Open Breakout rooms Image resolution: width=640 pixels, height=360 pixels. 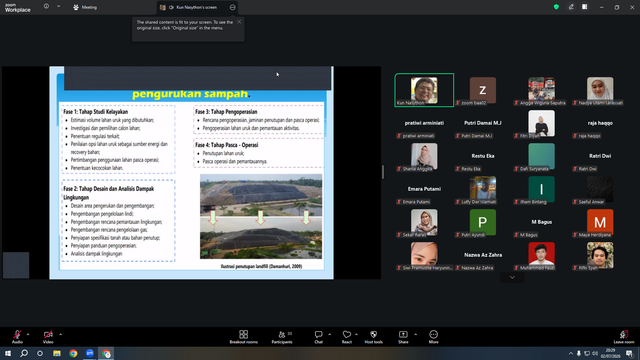[x=244, y=337]
